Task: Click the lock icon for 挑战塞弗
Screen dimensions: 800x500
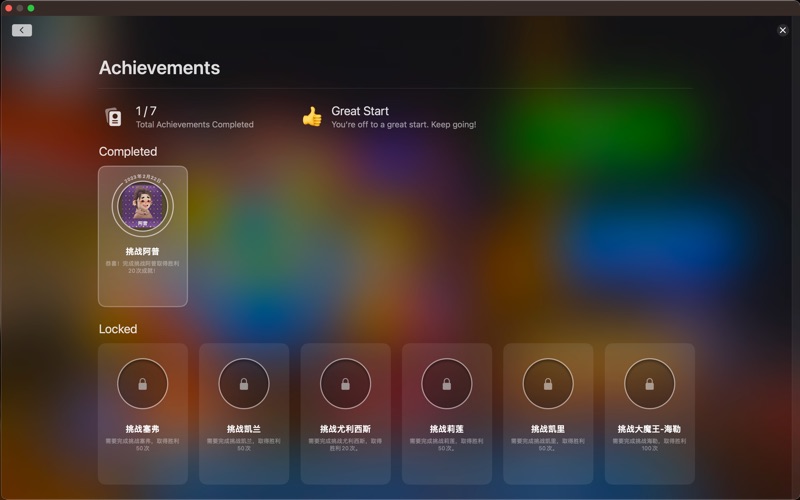Action: (x=142, y=384)
